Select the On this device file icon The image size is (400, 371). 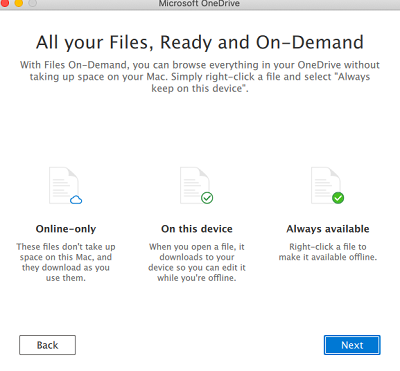point(197,186)
